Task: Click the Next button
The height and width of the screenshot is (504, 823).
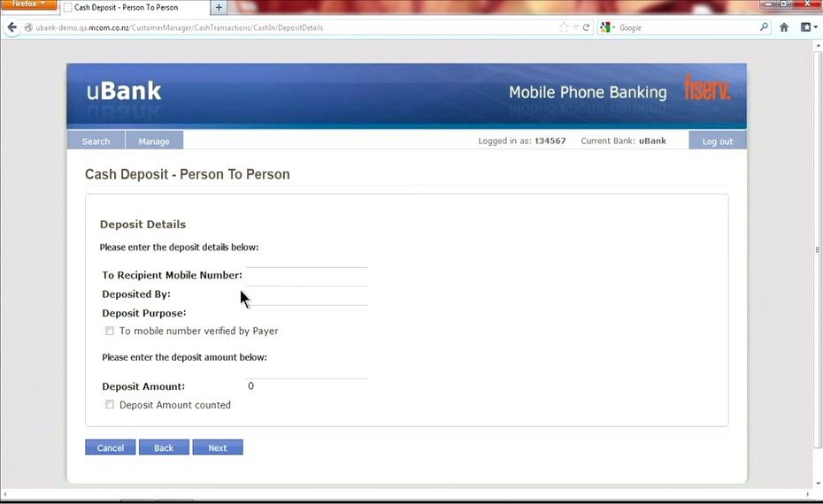Action: 218,447
